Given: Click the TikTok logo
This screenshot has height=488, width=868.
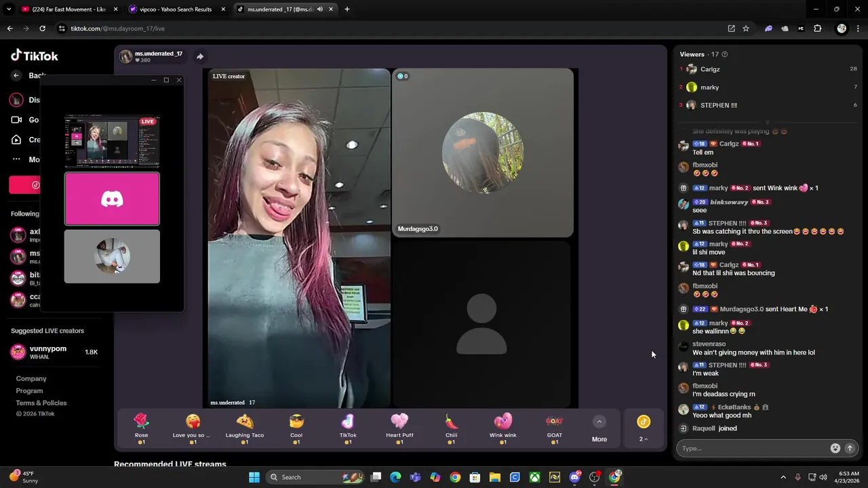Looking at the screenshot, I should point(35,56).
